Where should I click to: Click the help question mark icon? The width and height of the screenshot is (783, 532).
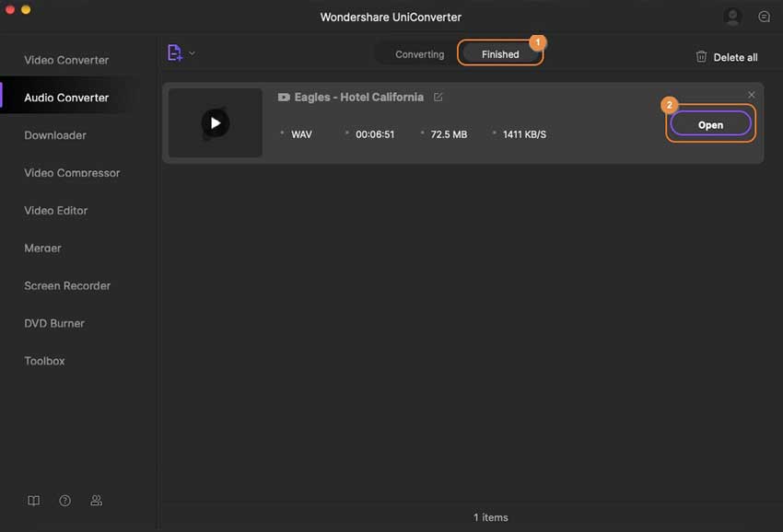click(x=64, y=501)
